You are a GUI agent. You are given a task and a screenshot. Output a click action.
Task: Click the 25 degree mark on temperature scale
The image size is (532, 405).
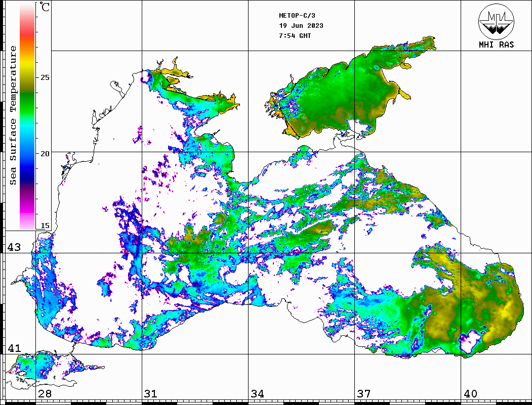[x=45, y=77]
